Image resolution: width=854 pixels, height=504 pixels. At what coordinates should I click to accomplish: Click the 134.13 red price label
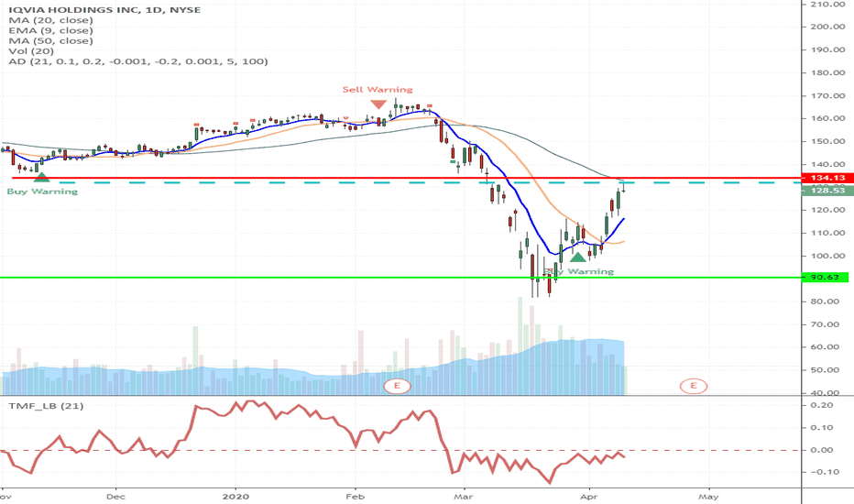827,178
